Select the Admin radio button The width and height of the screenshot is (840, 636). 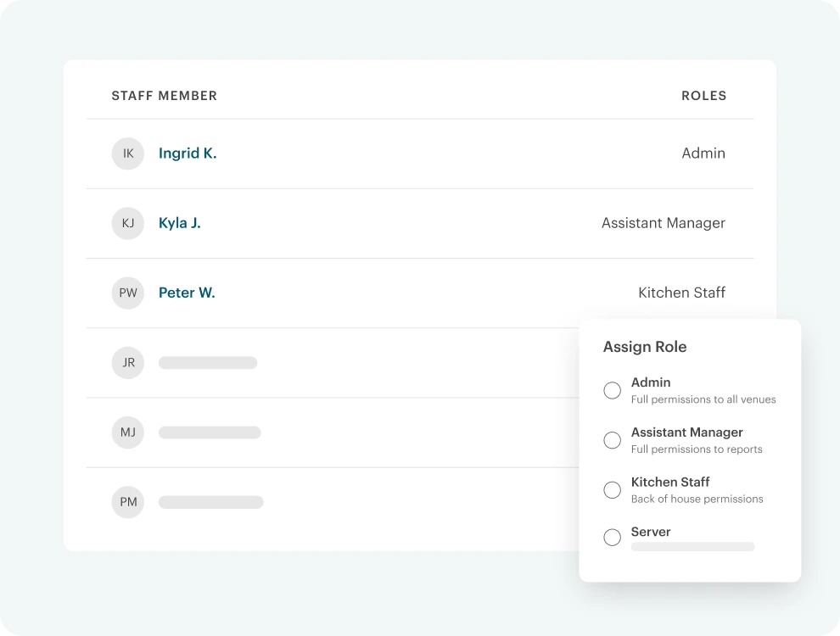tap(613, 390)
